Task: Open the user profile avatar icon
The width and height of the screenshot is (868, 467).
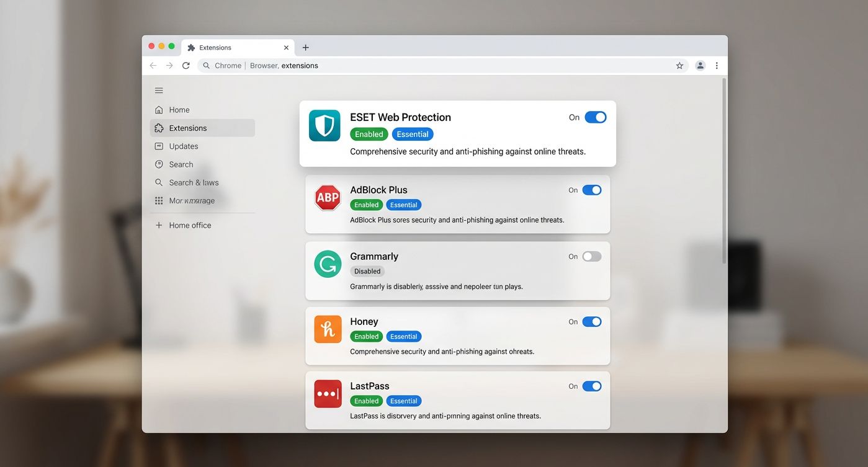Action: 700,66
